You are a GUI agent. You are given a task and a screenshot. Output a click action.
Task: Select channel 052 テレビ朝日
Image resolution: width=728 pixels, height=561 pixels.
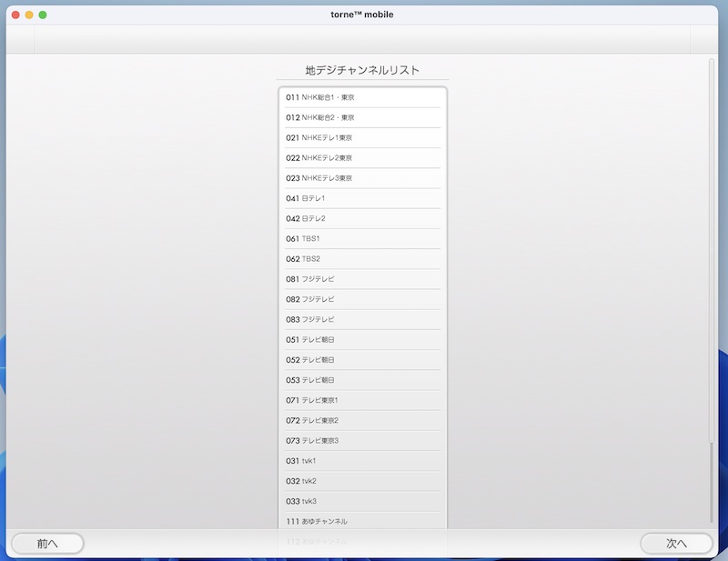click(x=362, y=360)
